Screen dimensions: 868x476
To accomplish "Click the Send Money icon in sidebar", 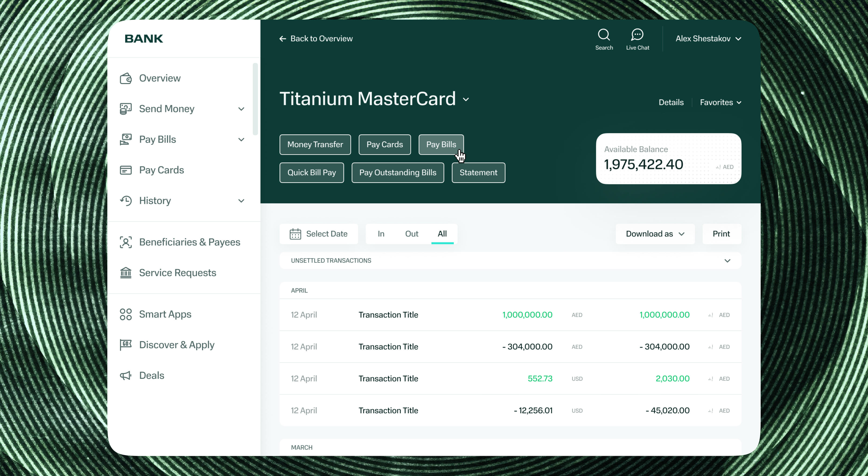I will tap(126, 109).
